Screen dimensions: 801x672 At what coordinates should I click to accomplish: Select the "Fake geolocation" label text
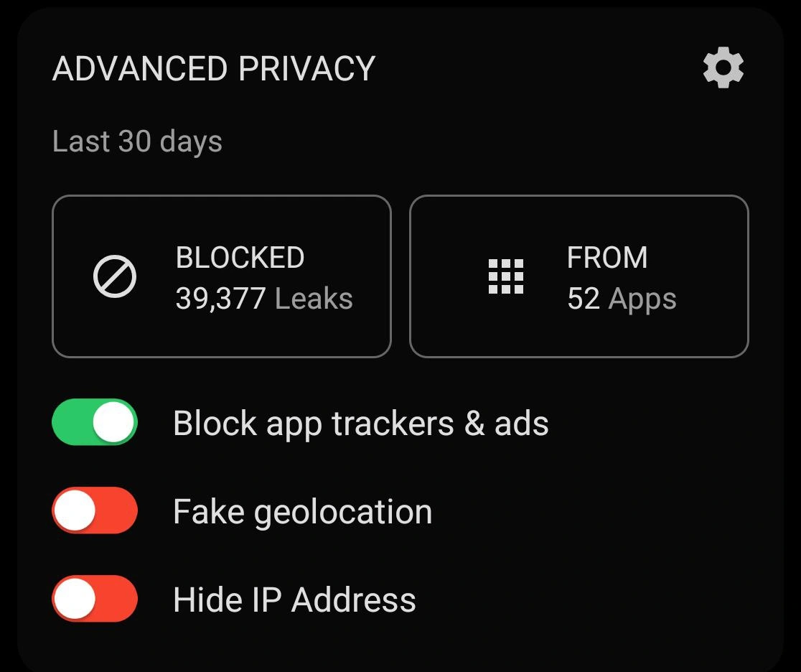(302, 512)
